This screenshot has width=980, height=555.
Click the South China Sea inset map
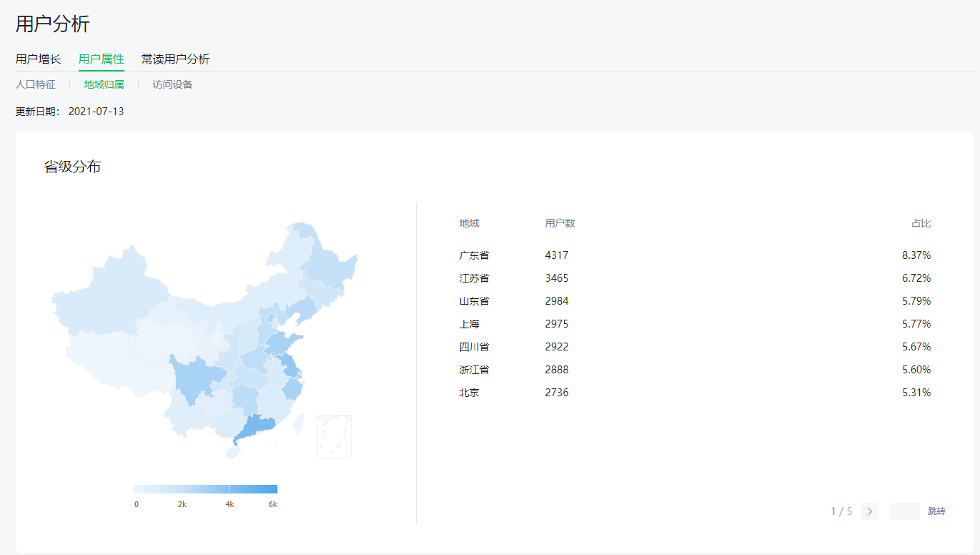click(334, 436)
